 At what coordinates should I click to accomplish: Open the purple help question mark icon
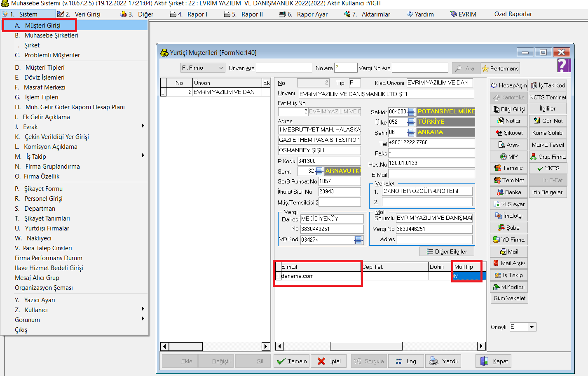pyautogui.click(x=564, y=65)
